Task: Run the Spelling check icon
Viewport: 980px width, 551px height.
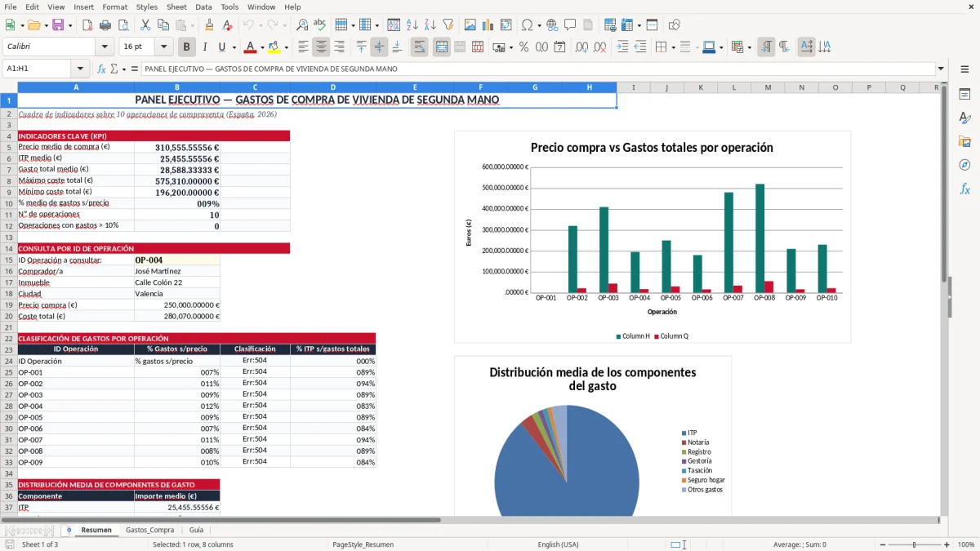Action: click(x=319, y=25)
